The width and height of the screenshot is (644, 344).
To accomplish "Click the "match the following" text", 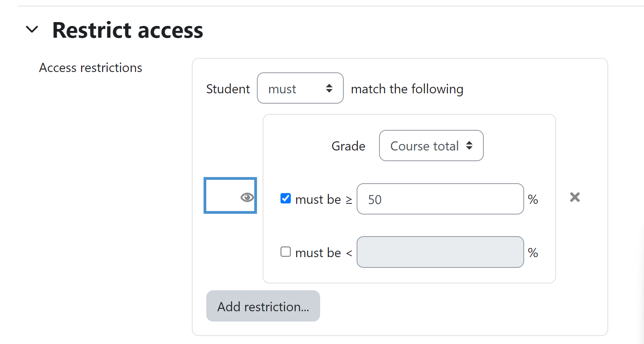I will [x=407, y=89].
